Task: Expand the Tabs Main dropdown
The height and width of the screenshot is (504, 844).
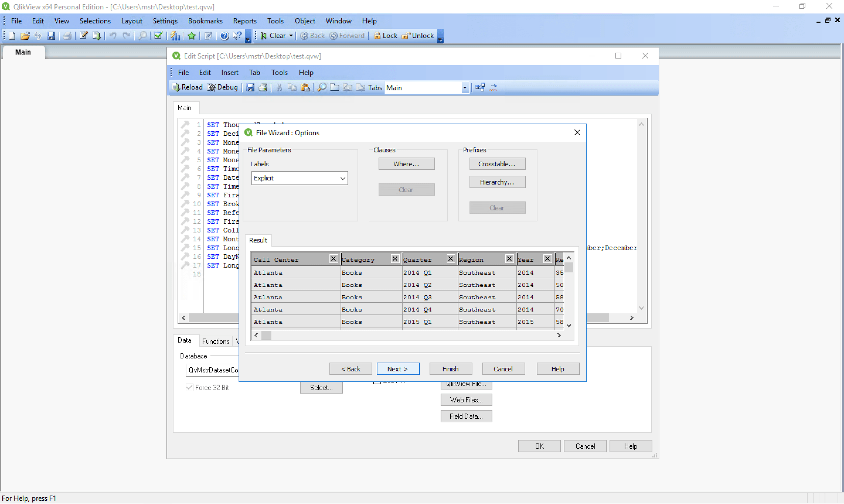Action: (465, 88)
